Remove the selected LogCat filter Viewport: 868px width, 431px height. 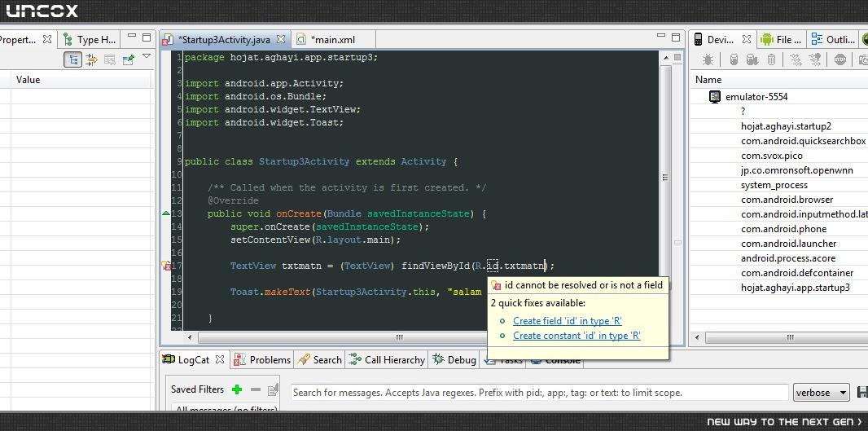pos(255,389)
